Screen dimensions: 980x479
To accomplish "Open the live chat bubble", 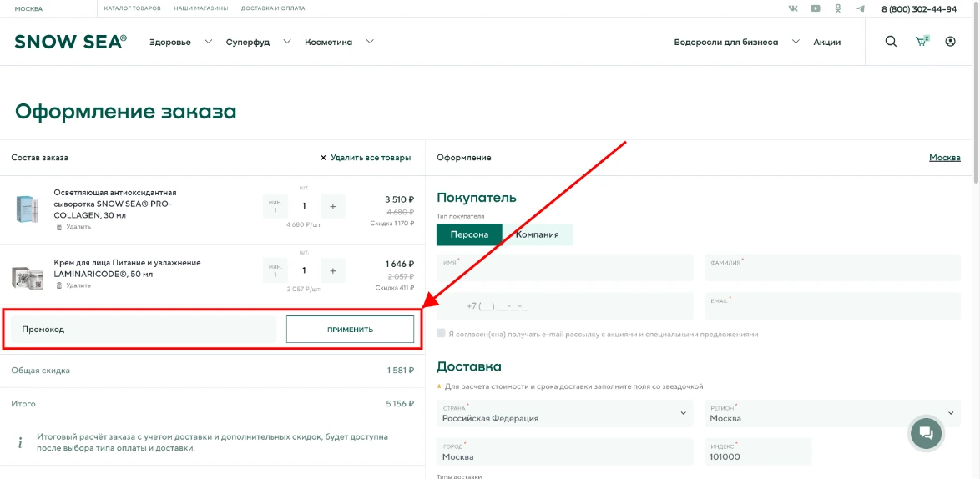I will click(927, 433).
